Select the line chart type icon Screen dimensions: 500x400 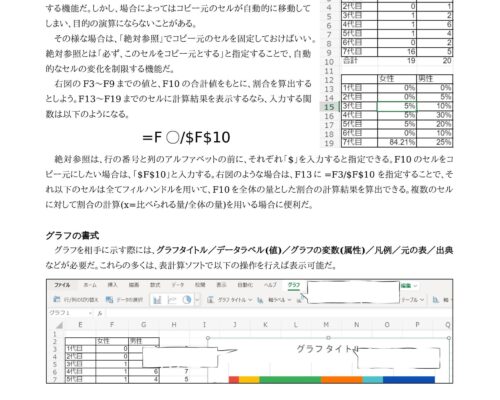coord(172,300)
